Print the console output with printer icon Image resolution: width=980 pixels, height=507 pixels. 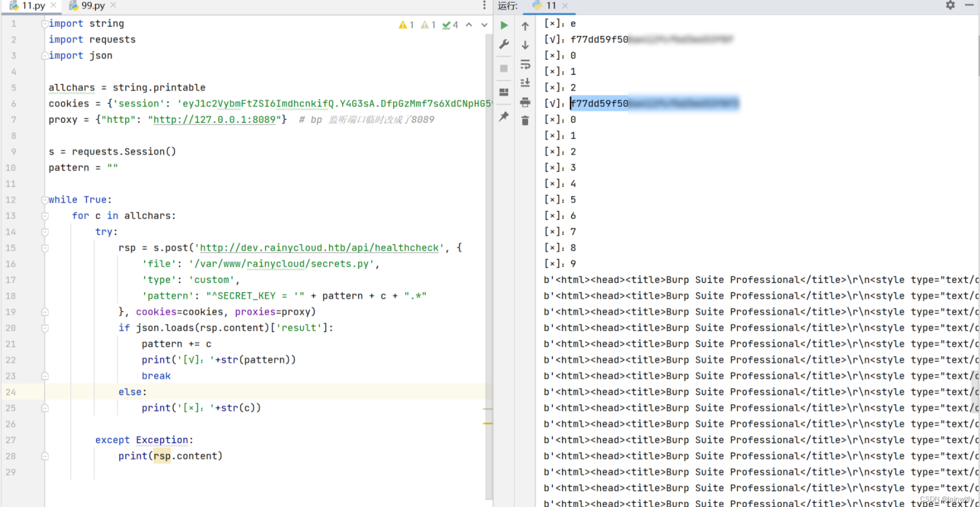[x=525, y=102]
